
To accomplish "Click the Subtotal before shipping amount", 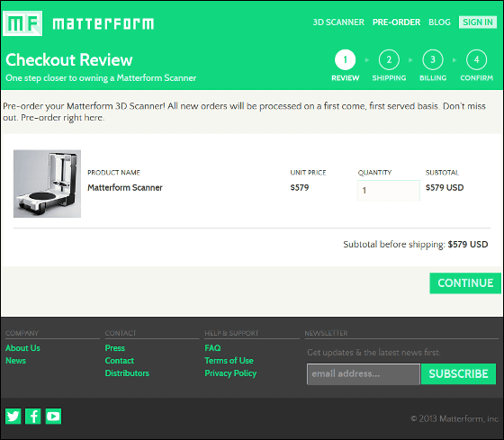I will tap(468, 244).
